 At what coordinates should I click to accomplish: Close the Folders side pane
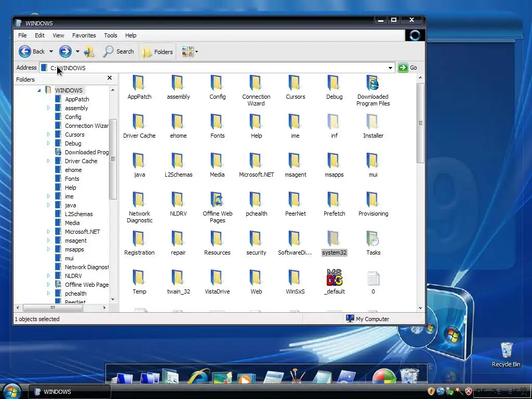109,78
